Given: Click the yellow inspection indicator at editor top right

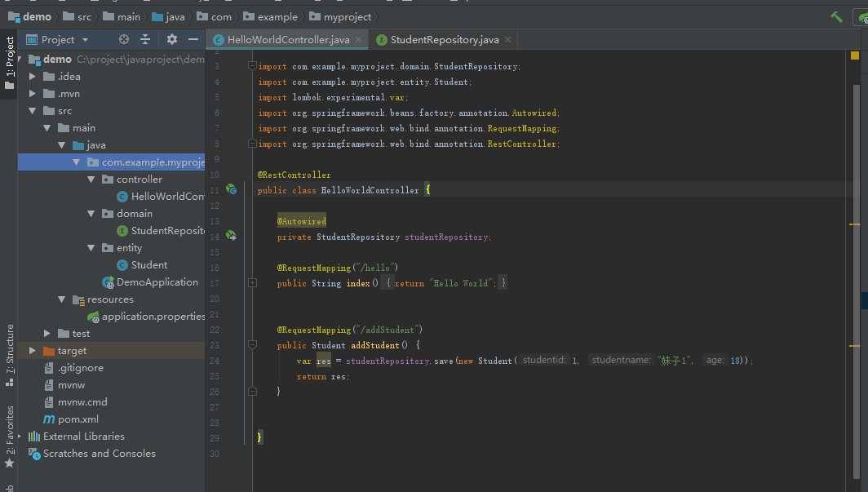Looking at the screenshot, I should click(855, 55).
